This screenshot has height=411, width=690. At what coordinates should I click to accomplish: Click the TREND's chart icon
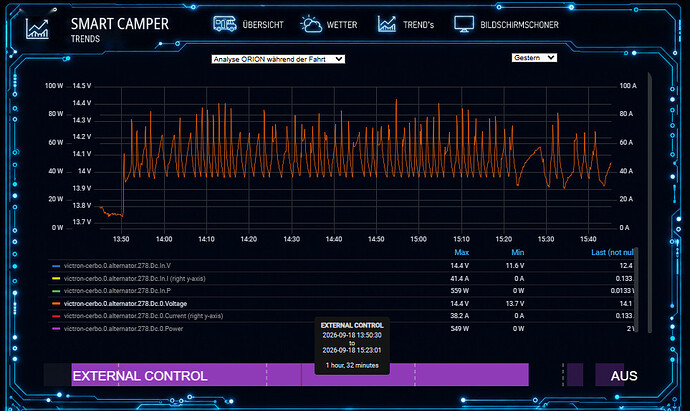click(x=386, y=24)
